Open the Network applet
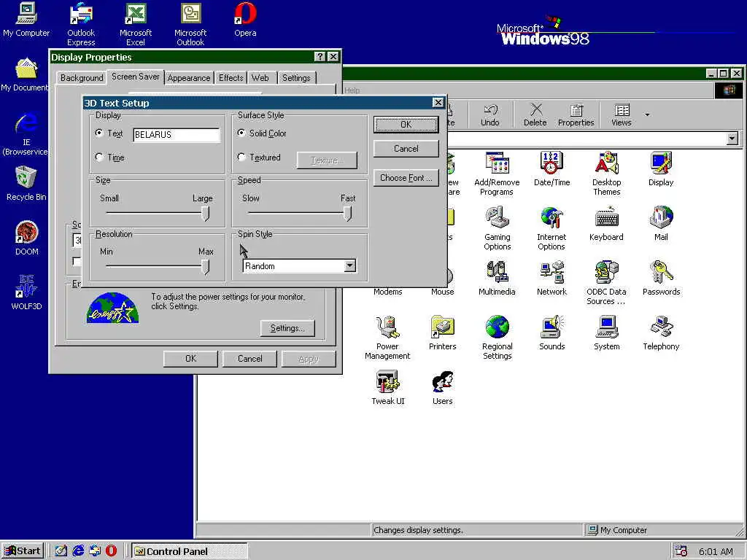This screenshot has width=747, height=560. (551, 279)
